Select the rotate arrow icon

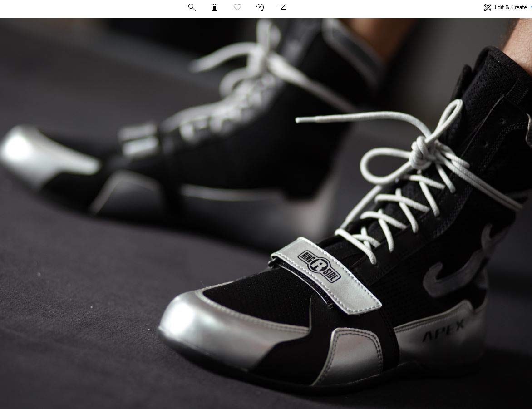(260, 7)
